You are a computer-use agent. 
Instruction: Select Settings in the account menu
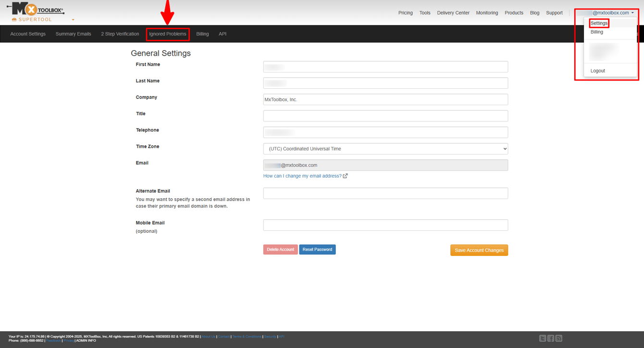click(599, 23)
